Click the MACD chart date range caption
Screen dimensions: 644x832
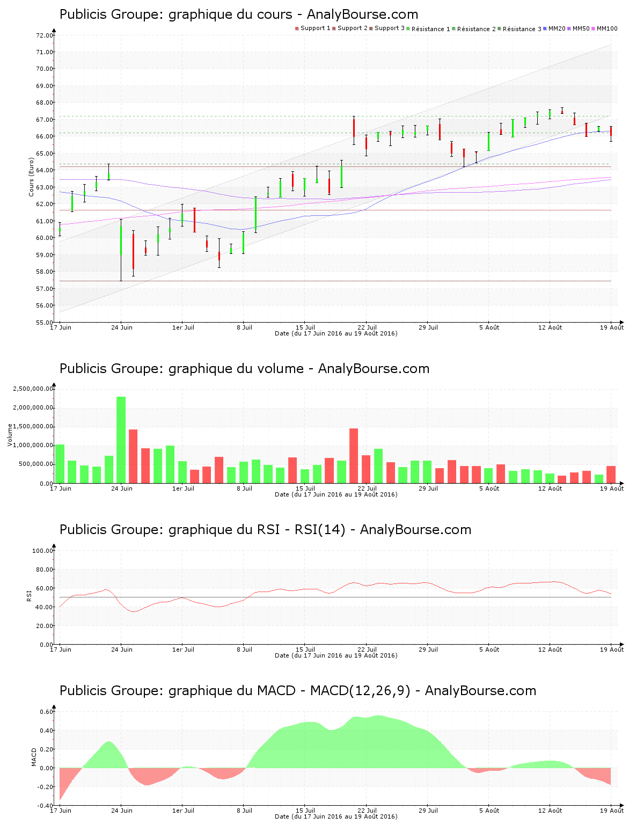(336, 816)
